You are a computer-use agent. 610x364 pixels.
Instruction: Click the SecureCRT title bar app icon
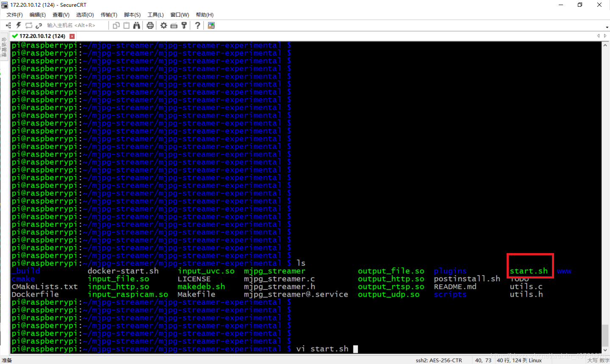tap(5, 5)
